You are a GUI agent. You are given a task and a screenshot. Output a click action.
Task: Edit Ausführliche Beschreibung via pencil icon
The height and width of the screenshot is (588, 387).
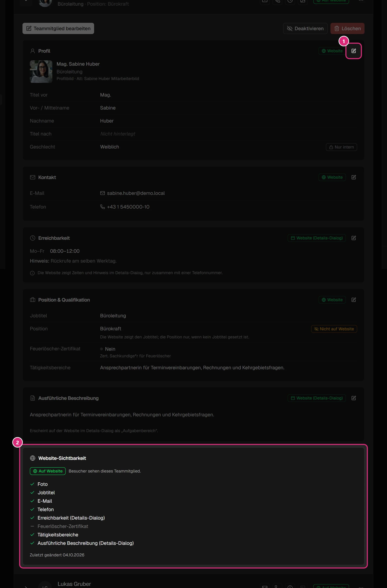click(x=353, y=398)
